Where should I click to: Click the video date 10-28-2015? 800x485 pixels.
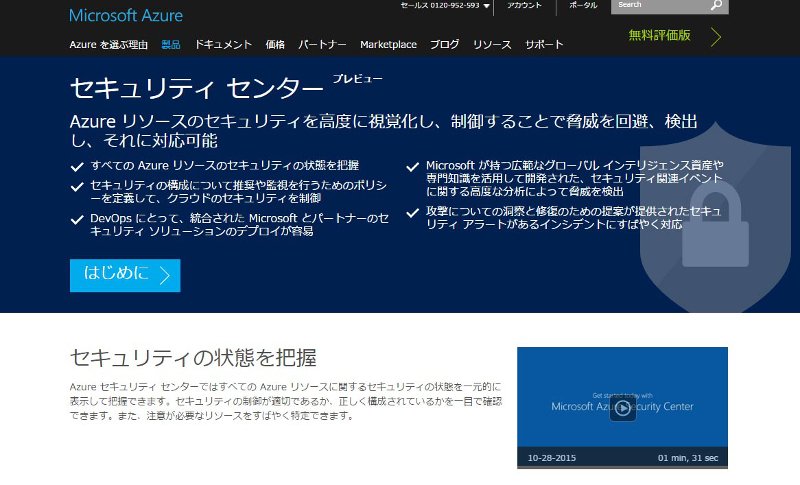(552, 458)
